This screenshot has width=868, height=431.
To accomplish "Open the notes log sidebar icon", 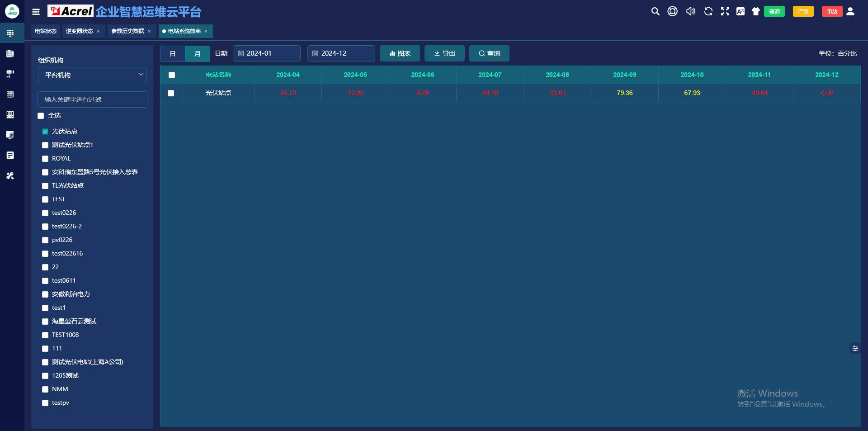I will pos(10,155).
